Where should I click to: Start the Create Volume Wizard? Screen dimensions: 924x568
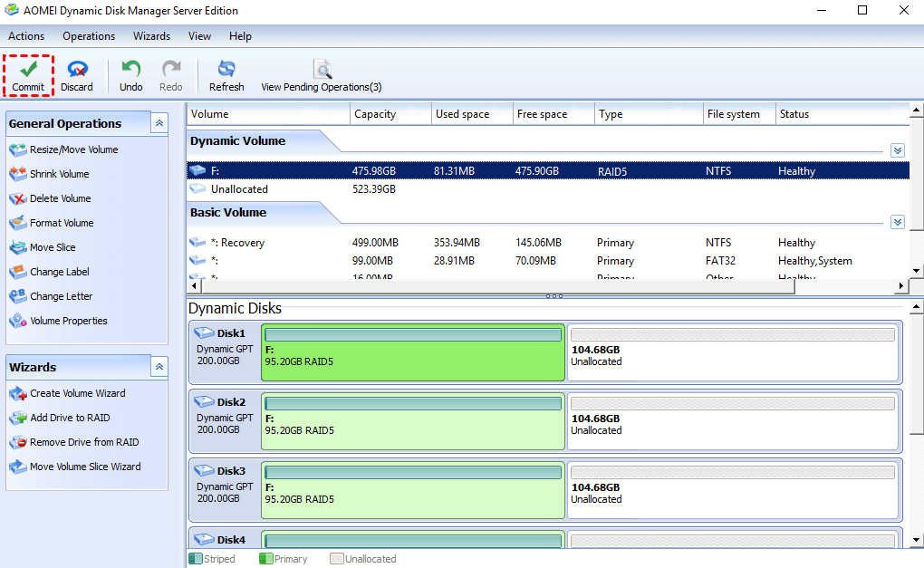coord(77,393)
